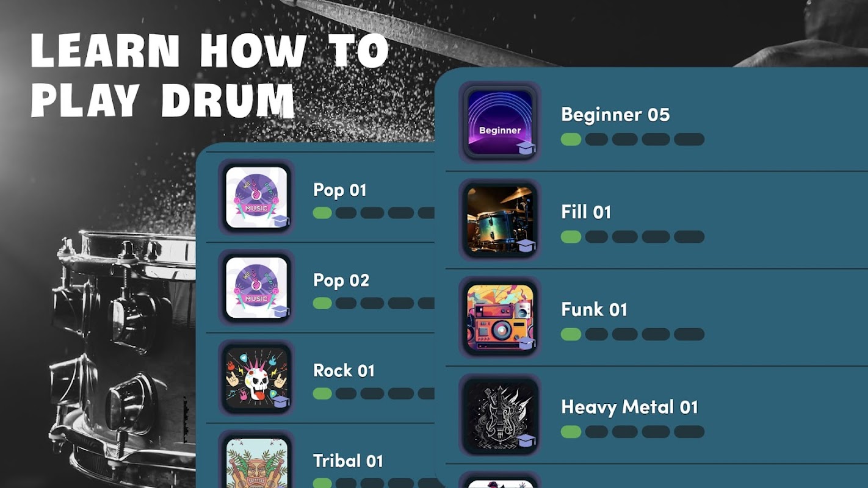Tap the Pop 02 music icon
The height and width of the screenshot is (488, 868).
pyautogui.click(x=256, y=287)
